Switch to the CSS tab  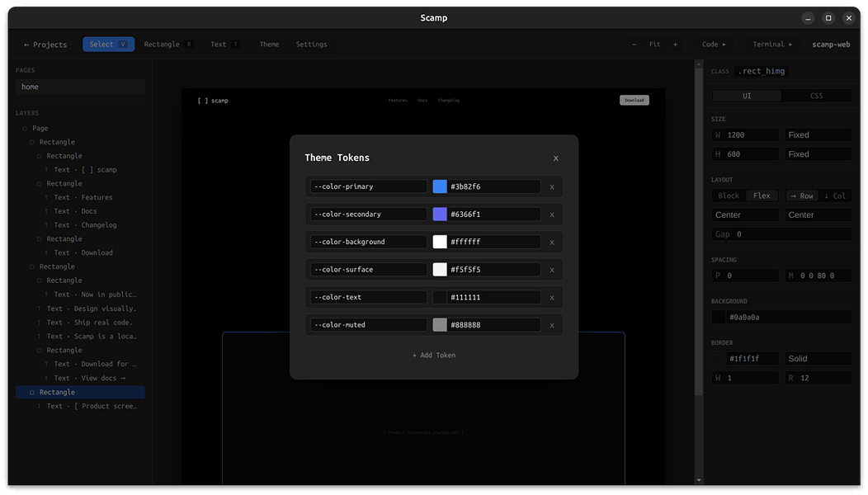click(x=817, y=96)
